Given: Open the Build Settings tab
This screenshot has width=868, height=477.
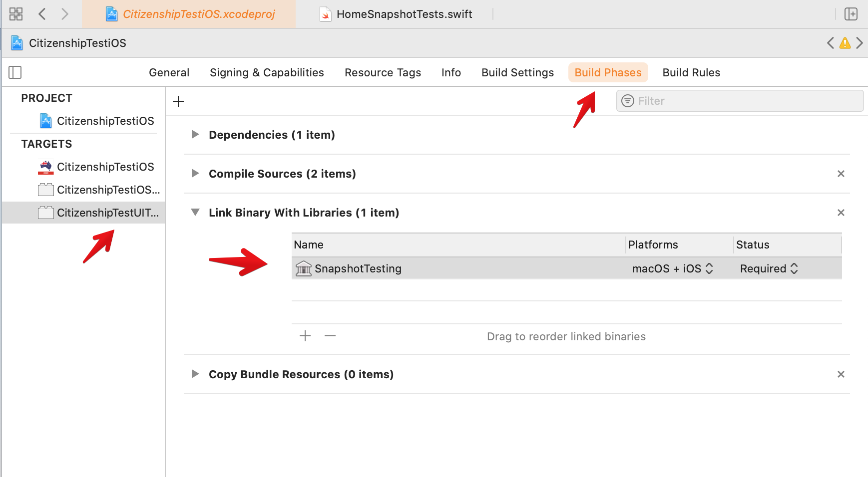Looking at the screenshot, I should coord(518,72).
